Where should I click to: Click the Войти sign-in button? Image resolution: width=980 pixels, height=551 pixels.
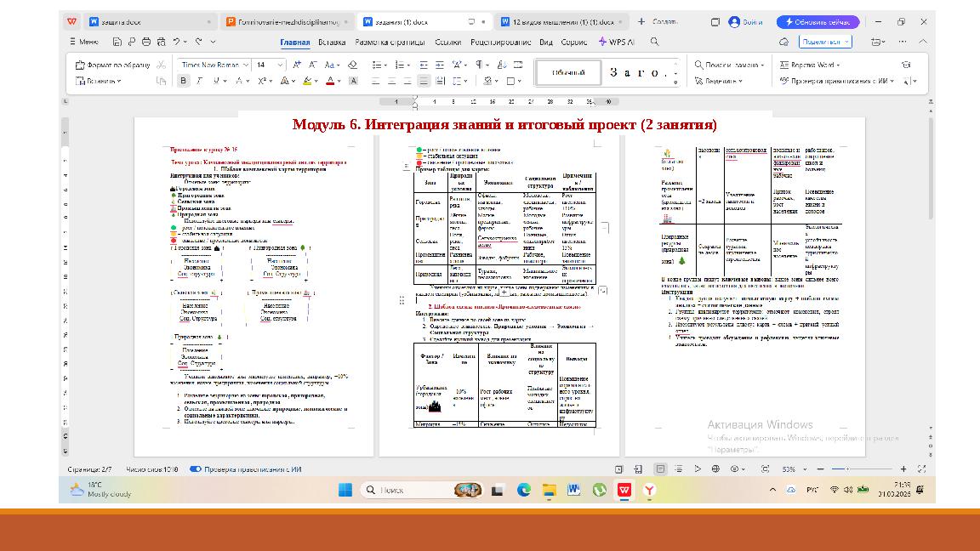pos(745,22)
